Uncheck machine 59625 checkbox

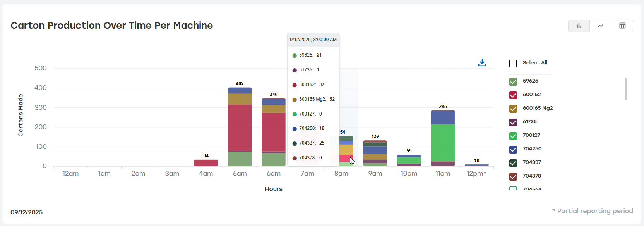513,82
